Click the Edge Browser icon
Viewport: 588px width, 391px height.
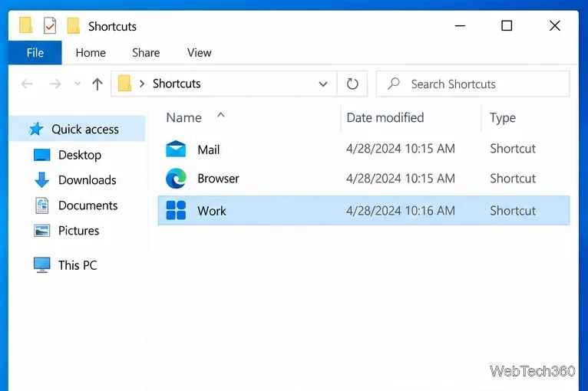click(176, 179)
